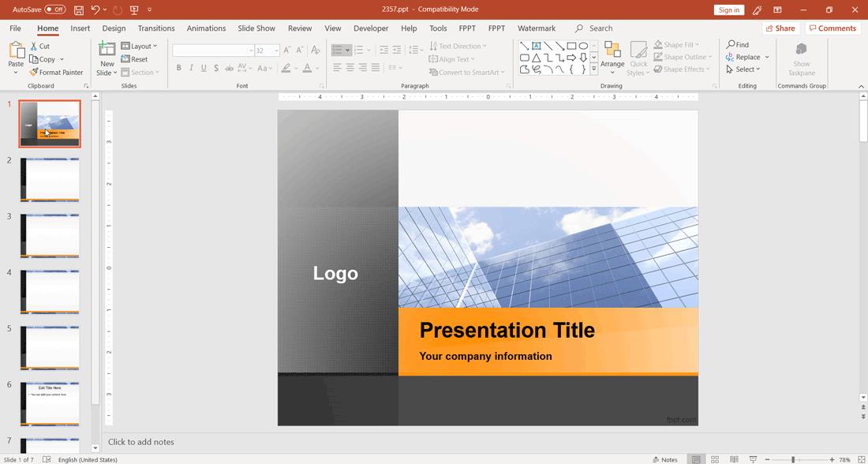Toggle the AutoSave switch

coord(54,9)
